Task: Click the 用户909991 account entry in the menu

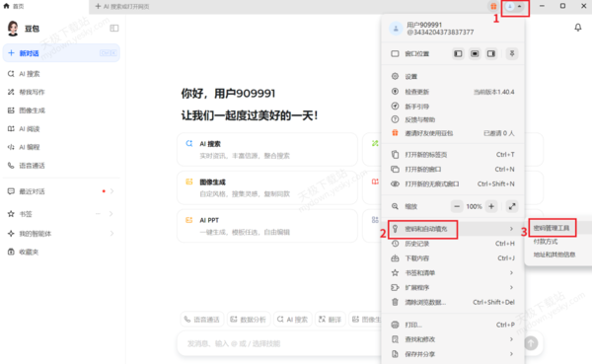Action: 453,29
